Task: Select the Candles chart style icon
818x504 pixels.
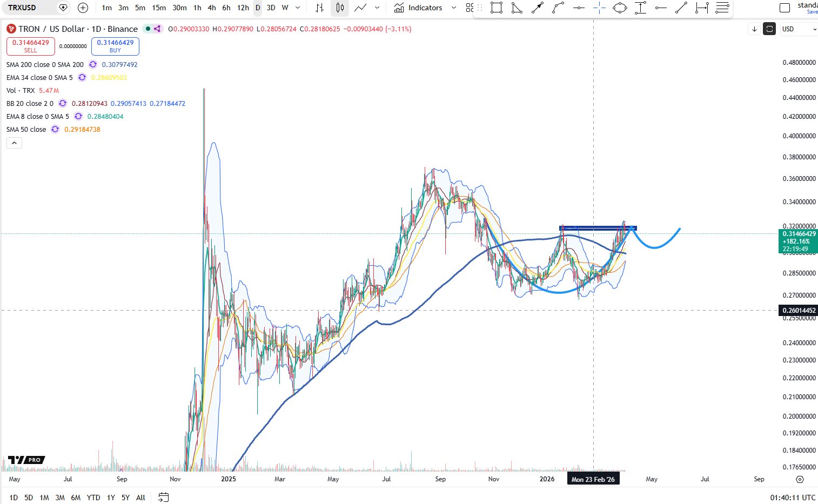Action: pyautogui.click(x=340, y=8)
